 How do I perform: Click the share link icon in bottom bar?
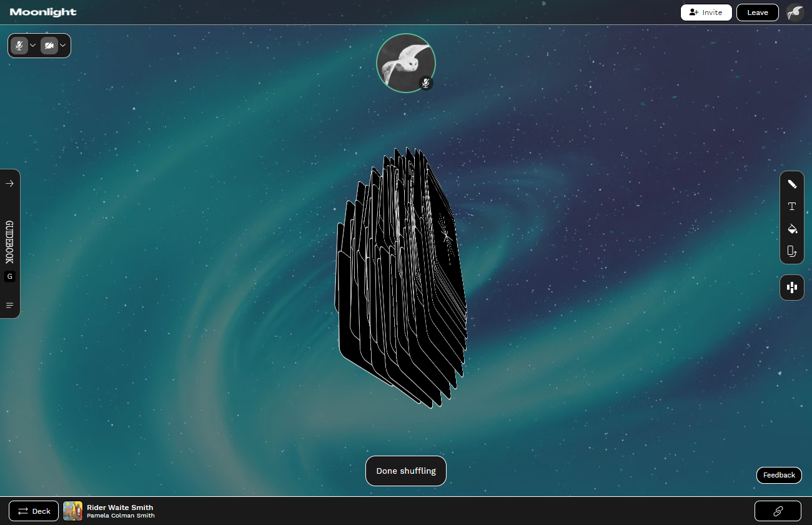click(778, 511)
